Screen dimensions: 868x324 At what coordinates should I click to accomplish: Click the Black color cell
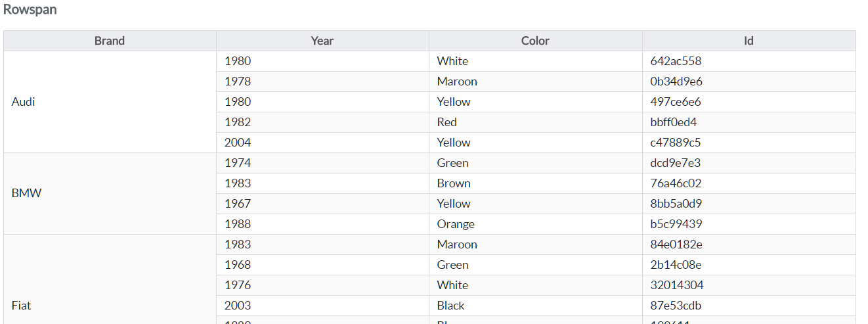click(x=536, y=306)
